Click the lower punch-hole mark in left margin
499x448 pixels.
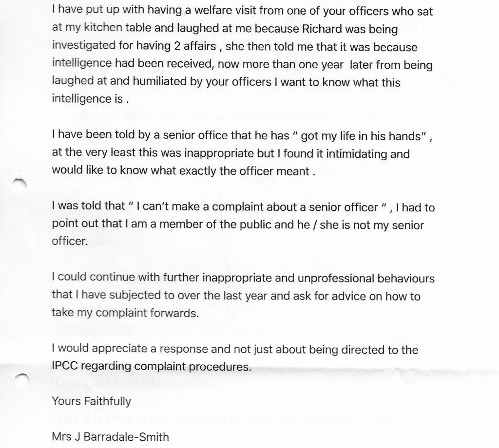pos(20,381)
